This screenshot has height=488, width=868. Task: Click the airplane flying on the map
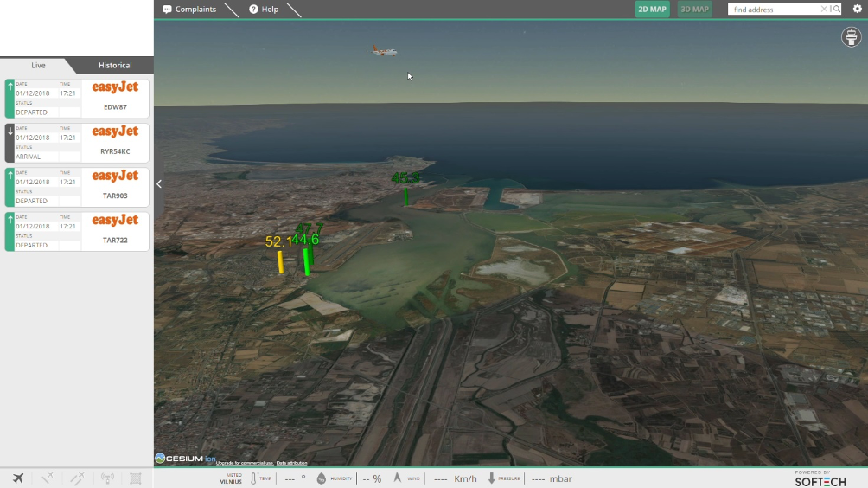384,52
